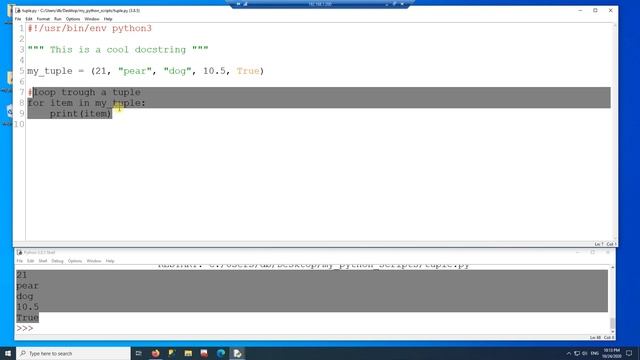Click scroll-up arrow of the shell scrollbar
The height and width of the screenshot is (360, 640).
click(x=612, y=267)
